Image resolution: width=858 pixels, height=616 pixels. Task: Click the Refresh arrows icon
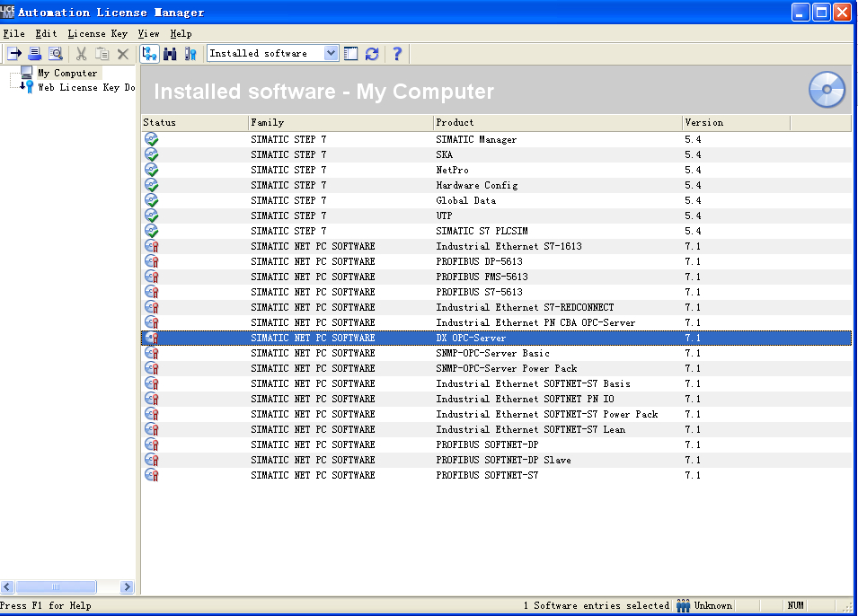click(x=371, y=54)
